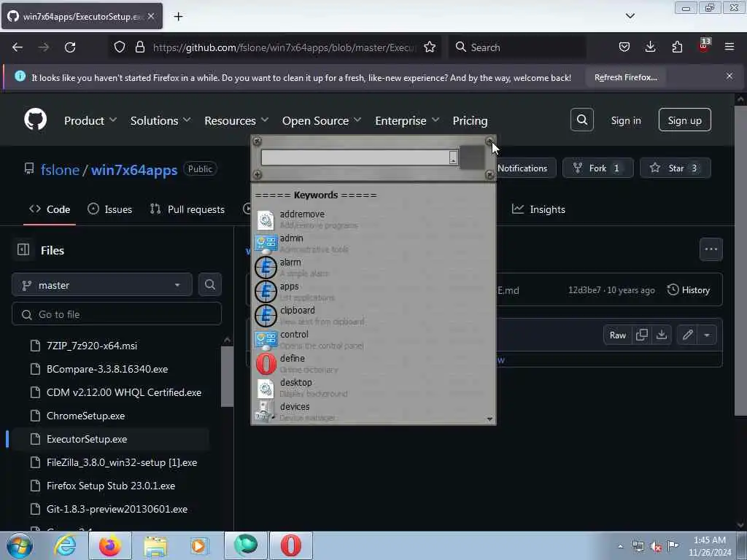
Task: Click the Sign up button
Action: tap(684, 120)
